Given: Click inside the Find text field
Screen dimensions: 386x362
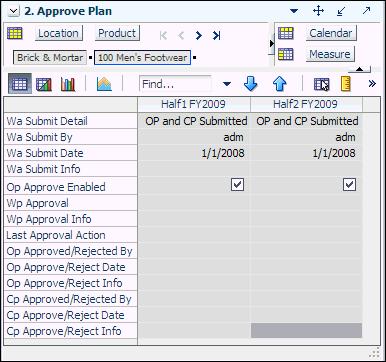Looking at the screenshot, I should click(175, 84).
